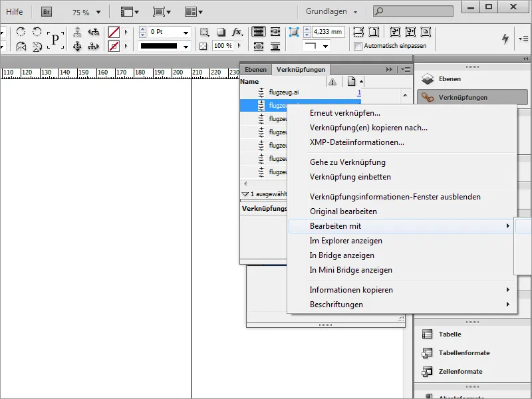Open Verknüpfungen panel in dock
The height and width of the screenshot is (399, 532).
(x=472, y=97)
